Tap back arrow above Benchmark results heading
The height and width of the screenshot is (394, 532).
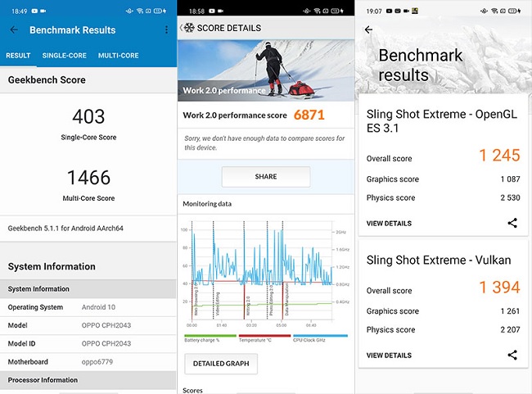[x=368, y=29]
